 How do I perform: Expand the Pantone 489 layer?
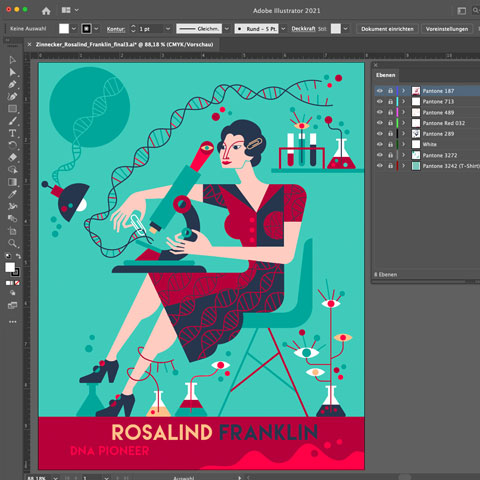point(404,112)
